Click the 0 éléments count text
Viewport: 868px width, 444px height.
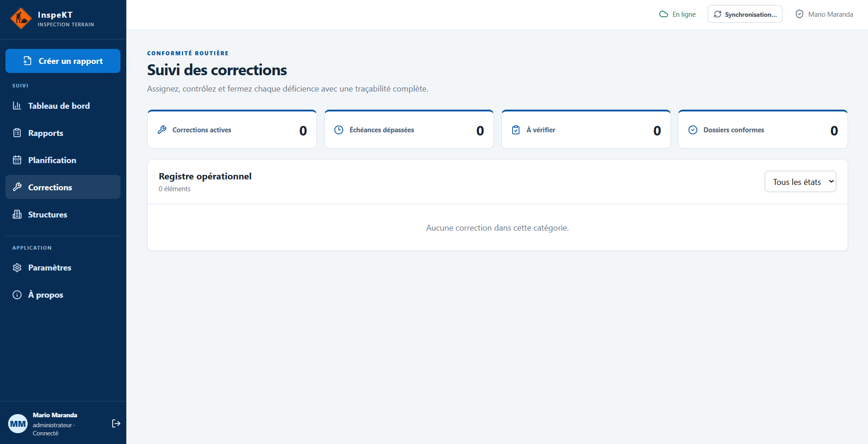175,189
